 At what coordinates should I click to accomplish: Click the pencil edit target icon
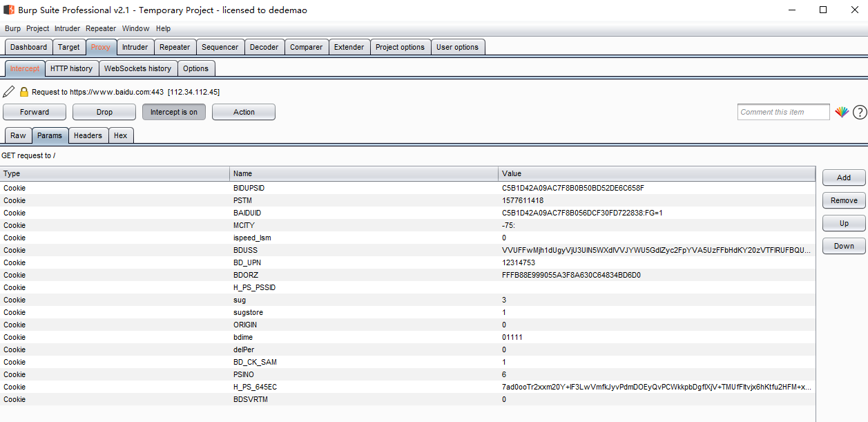pos(8,92)
